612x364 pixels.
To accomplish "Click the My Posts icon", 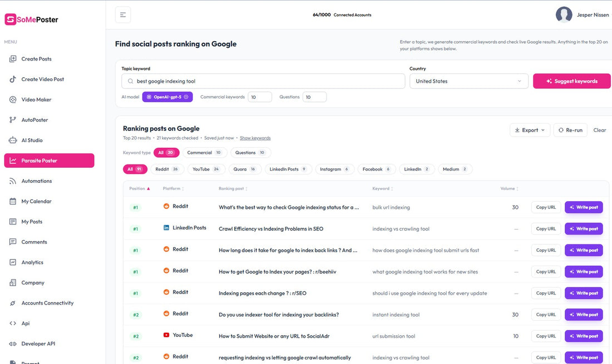I will (13, 222).
